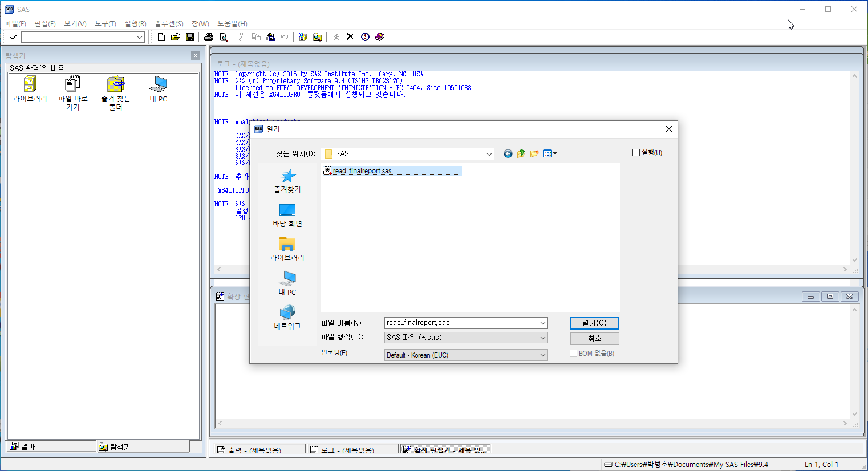The height and width of the screenshot is (471, 868).
Task: Switch to the 결과 tab
Action: click(51, 446)
